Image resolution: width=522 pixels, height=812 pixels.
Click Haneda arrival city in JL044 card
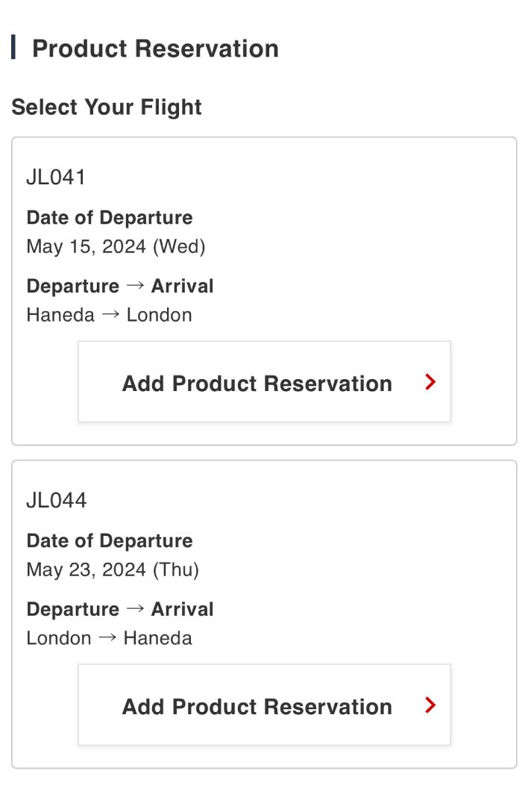coord(157,638)
